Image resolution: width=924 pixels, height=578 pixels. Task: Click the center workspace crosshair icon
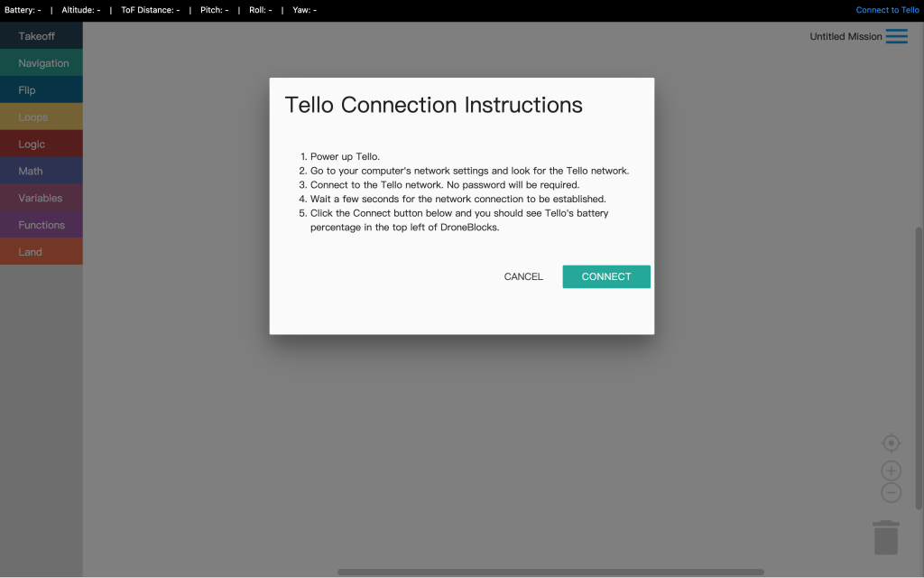[891, 443]
